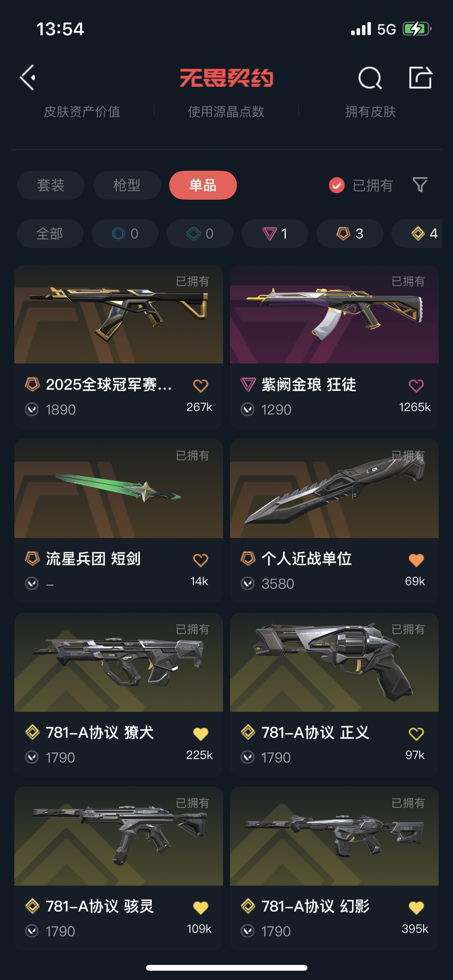Switch to the 枪型 tab
Viewport: 453px width, 980px height.
(x=127, y=185)
